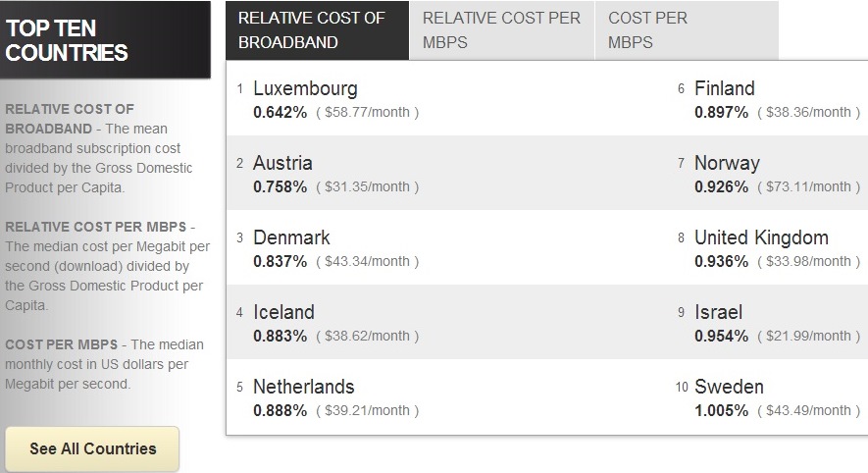Choose Israel from the rankings

718,313
